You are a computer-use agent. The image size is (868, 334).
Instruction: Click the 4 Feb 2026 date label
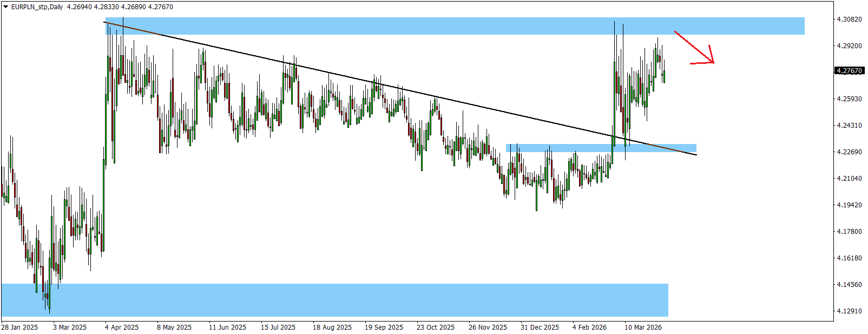[x=589, y=328]
